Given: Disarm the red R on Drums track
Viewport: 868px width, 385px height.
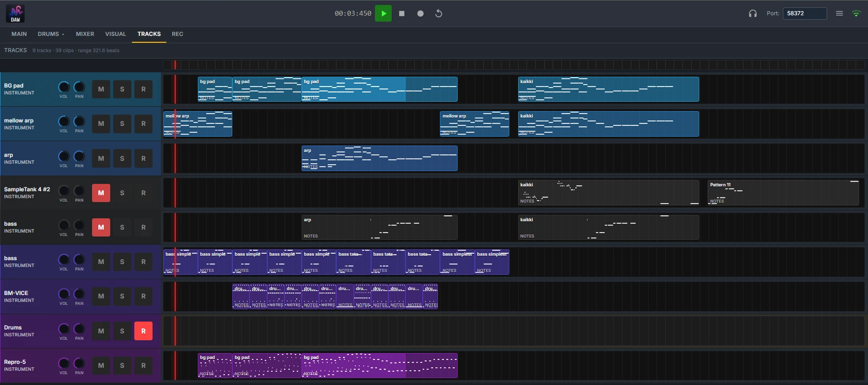Looking at the screenshot, I should (143, 331).
